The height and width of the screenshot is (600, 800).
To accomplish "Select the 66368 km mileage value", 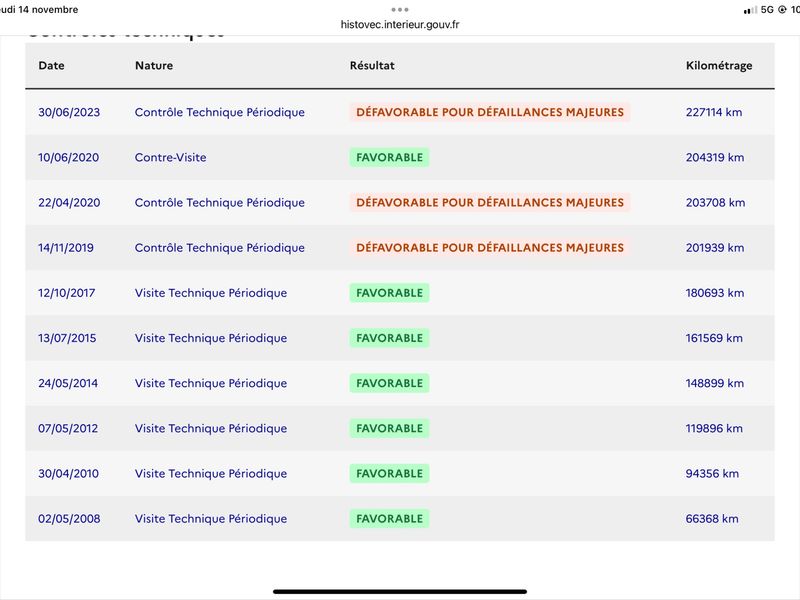I will pos(712,518).
